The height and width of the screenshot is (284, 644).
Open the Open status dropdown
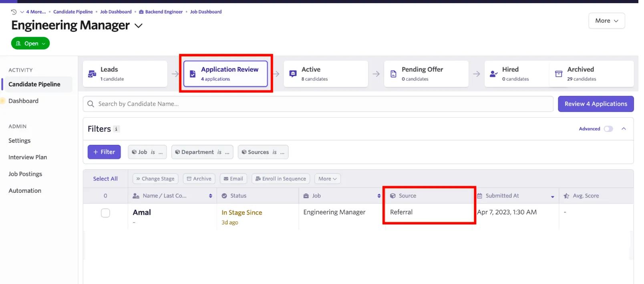click(30, 43)
